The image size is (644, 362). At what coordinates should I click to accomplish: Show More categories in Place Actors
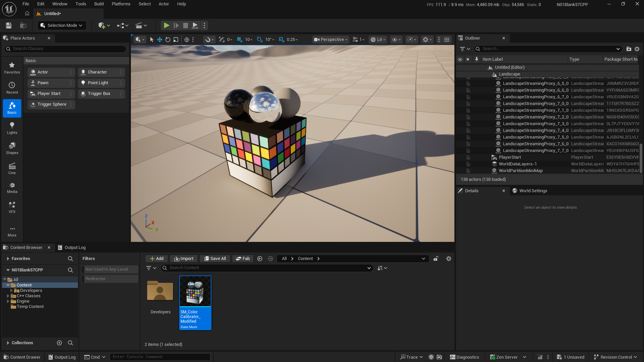(12, 231)
